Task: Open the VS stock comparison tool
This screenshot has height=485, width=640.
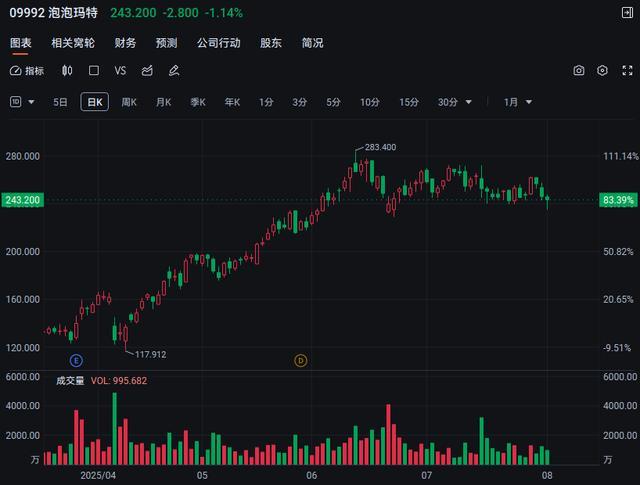Action: (x=120, y=71)
